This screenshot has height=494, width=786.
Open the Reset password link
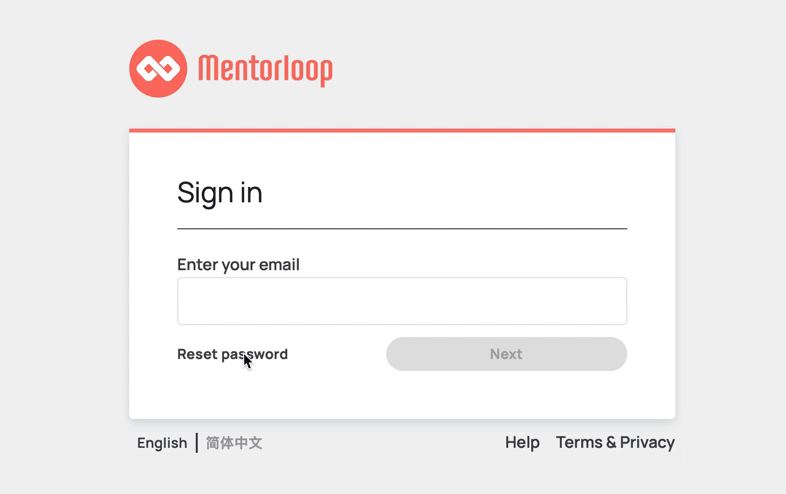(x=233, y=354)
